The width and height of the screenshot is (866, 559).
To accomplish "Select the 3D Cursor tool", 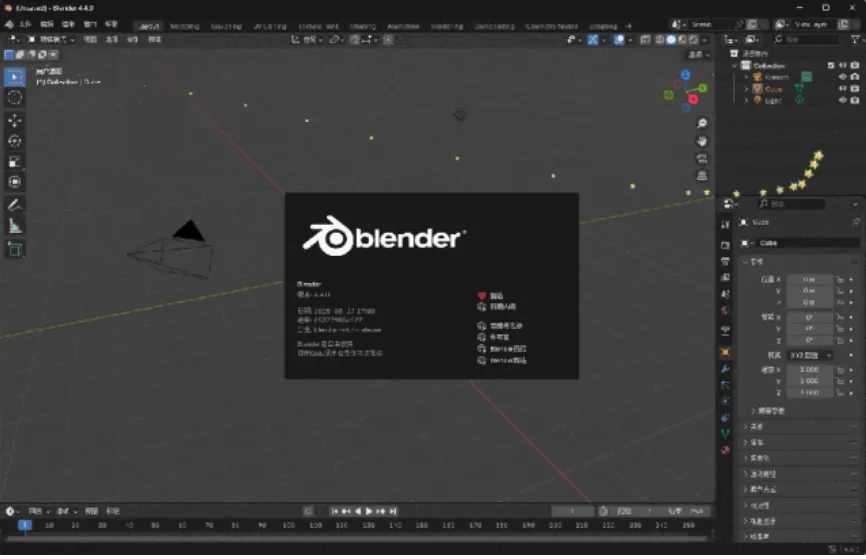I will pos(15,98).
